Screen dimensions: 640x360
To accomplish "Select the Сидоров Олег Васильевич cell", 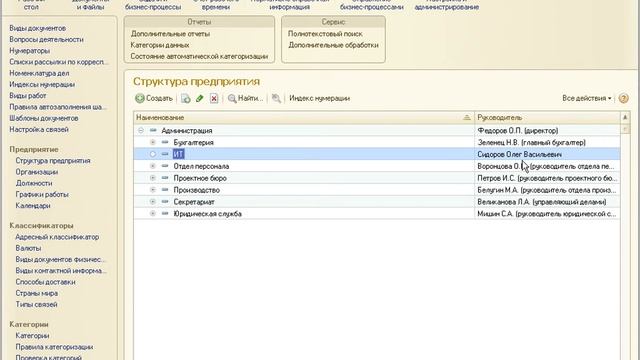I will tap(547, 154).
